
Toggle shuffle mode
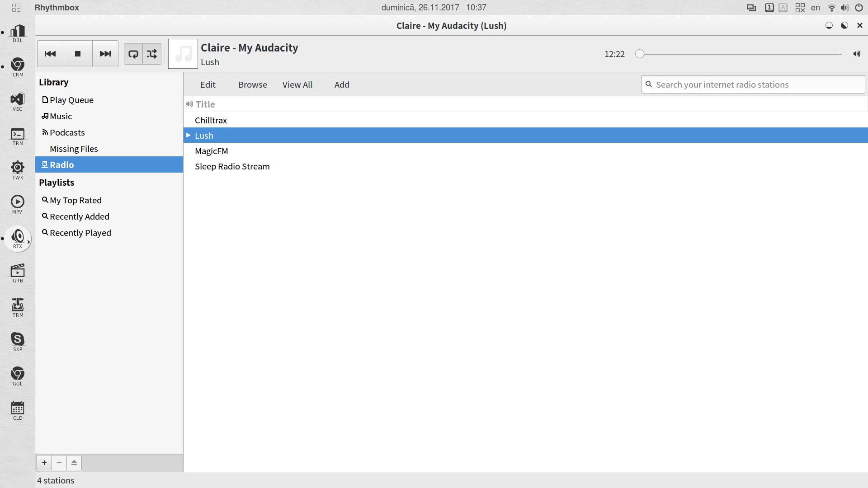click(152, 54)
